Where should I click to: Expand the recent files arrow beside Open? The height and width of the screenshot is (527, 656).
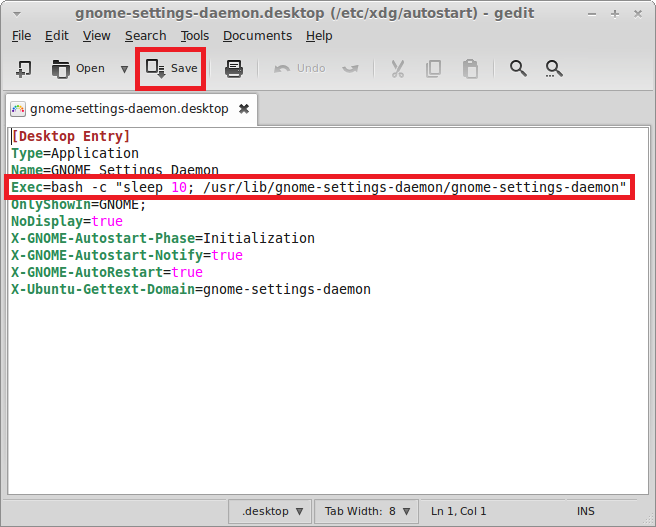pyautogui.click(x=124, y=69)
